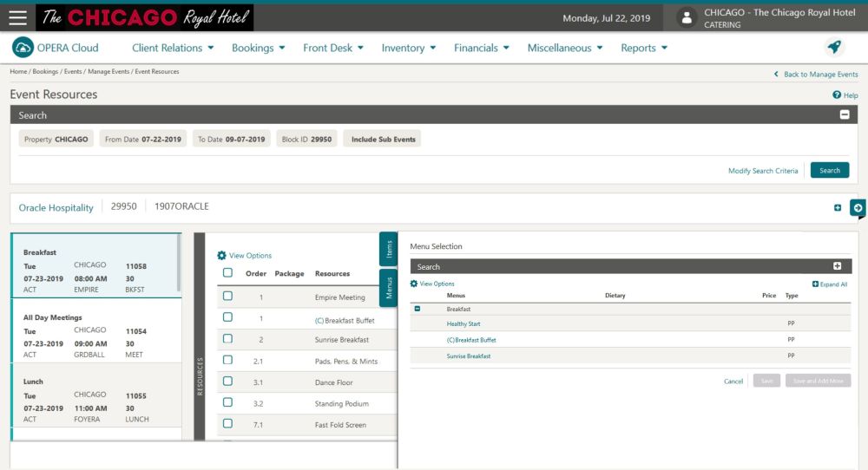Toggle the select-all resources header checkbox
Screen dimensions: 868x470
click(x=227, y=272)
